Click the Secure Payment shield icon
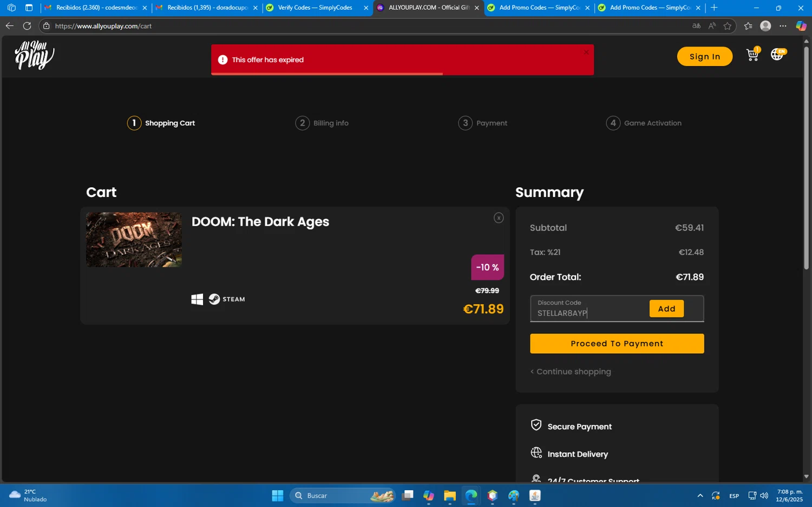812x507 pixels. pos(536,425)
